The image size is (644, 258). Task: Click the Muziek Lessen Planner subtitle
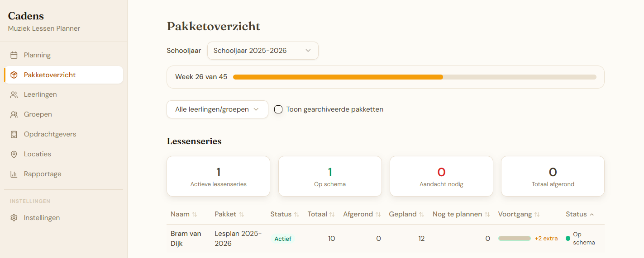[x=44, y=28]
